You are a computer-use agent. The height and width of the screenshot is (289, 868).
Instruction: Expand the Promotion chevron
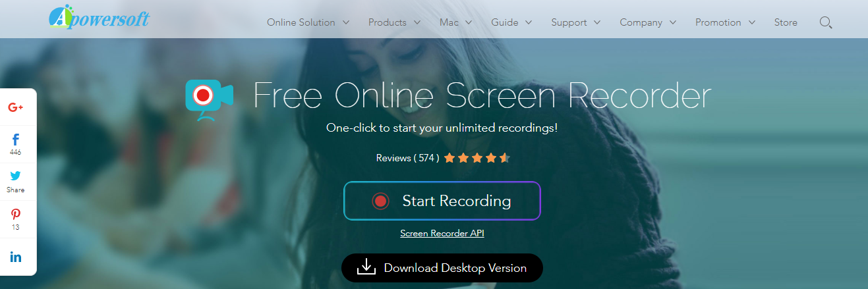751,22
